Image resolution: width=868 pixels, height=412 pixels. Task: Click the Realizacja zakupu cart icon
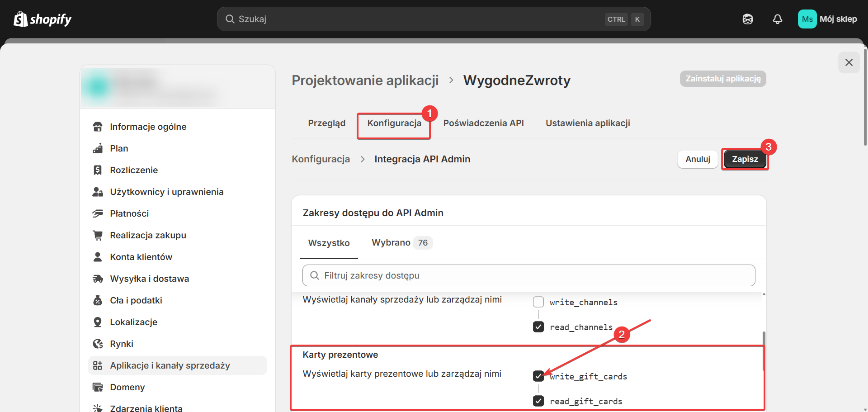pos(98,235)
